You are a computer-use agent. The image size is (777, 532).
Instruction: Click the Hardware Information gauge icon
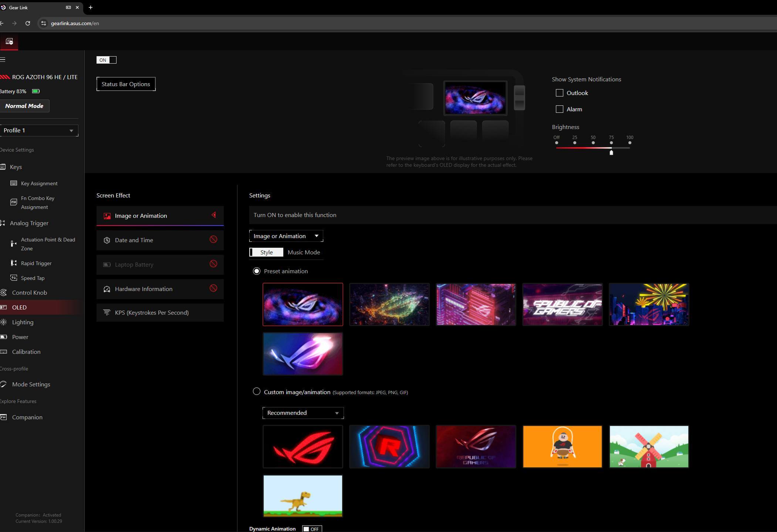click(x=107, y=289)
